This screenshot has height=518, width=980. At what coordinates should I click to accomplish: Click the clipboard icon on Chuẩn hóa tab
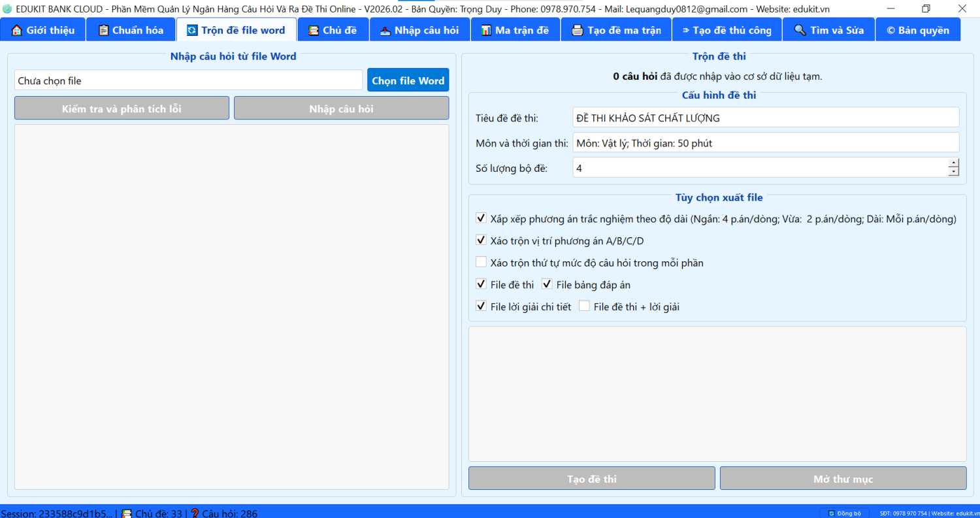tap(103, 30)
